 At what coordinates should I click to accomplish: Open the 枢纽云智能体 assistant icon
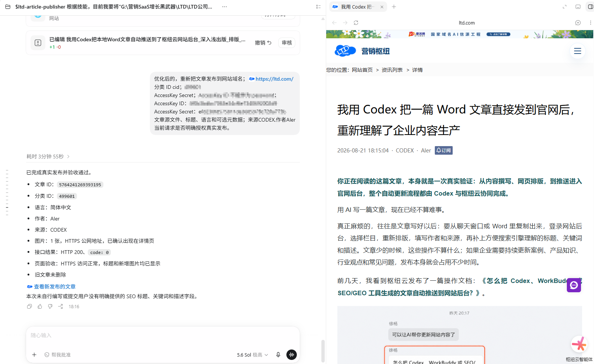579,345
